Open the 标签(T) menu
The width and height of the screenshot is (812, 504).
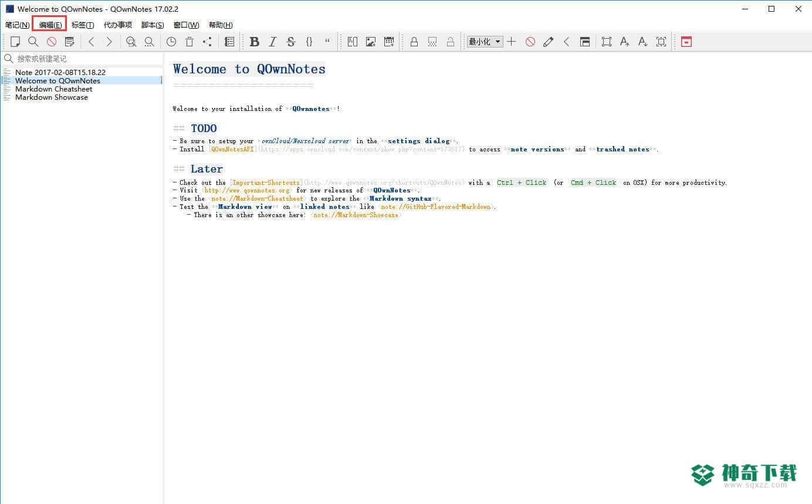[x=83, y=25]
